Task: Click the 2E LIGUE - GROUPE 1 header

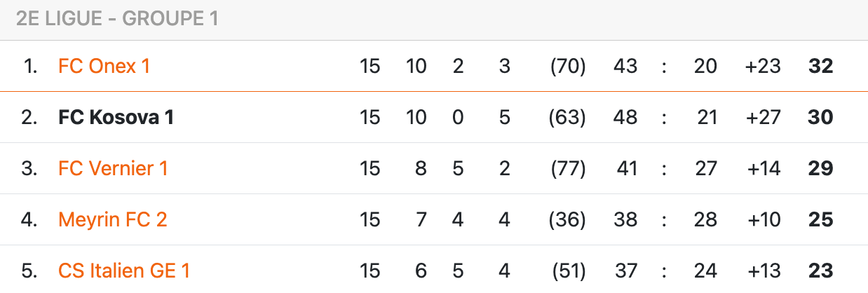Action: click(x=117, y=19)
